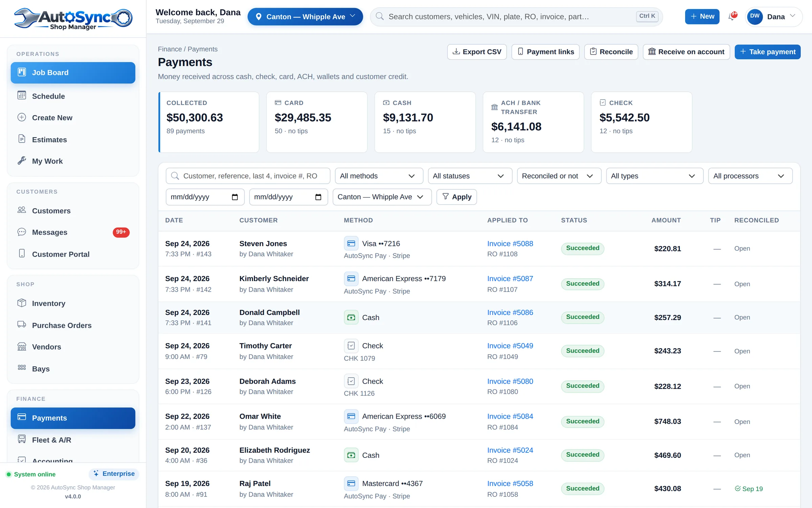Click the Customer Portal phone icon

[22, 253]
